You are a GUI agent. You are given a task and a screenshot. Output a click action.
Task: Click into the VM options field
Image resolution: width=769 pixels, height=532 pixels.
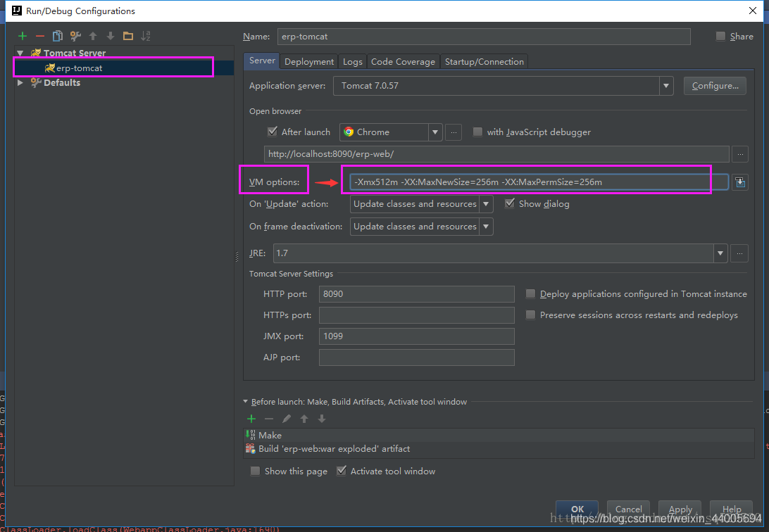click(x=539, y=182)
